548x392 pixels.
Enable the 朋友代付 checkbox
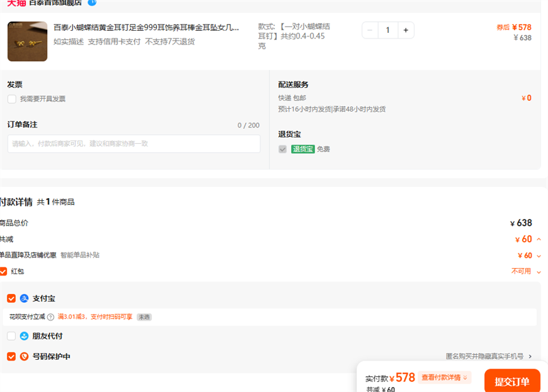tap(12, 336)
